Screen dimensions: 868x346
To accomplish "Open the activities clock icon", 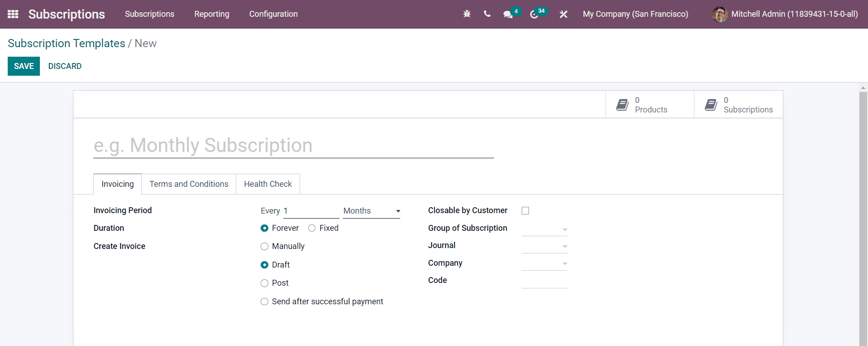I will 534,15.
